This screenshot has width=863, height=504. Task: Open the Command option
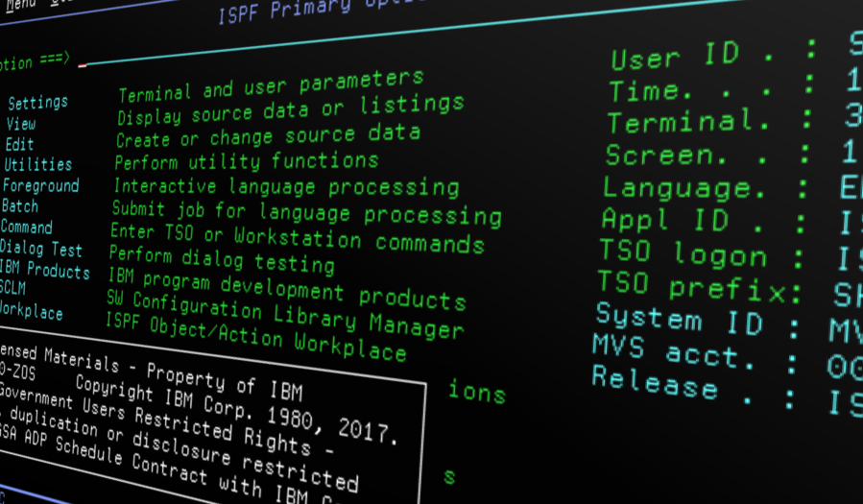point(26,228)
